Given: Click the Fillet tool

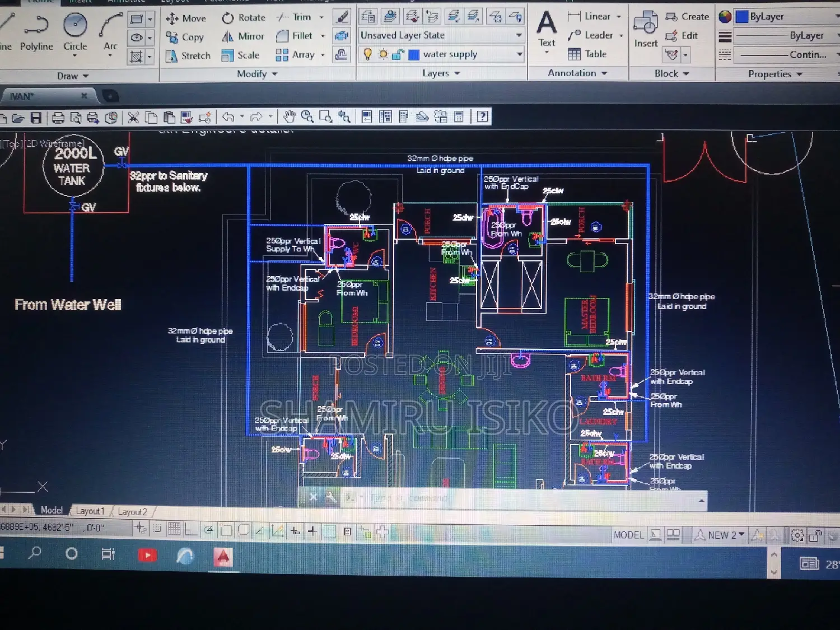Looking at the screenshot, I should pyautogui.click(x=294, y=36).
